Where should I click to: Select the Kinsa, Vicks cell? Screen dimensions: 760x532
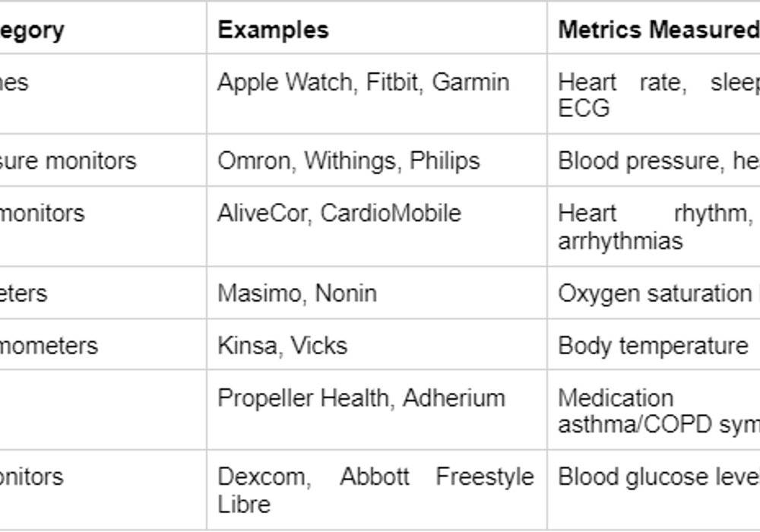pos(377,344)
